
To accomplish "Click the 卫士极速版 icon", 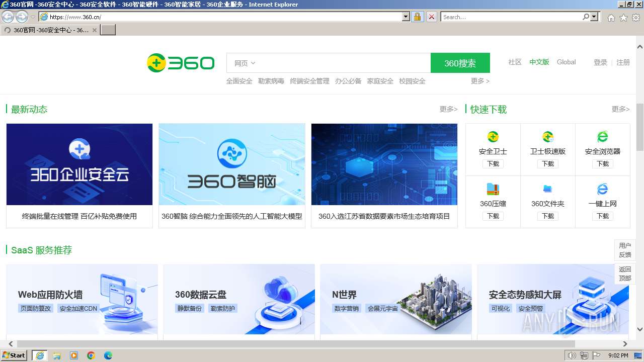I will pos(548,137).
